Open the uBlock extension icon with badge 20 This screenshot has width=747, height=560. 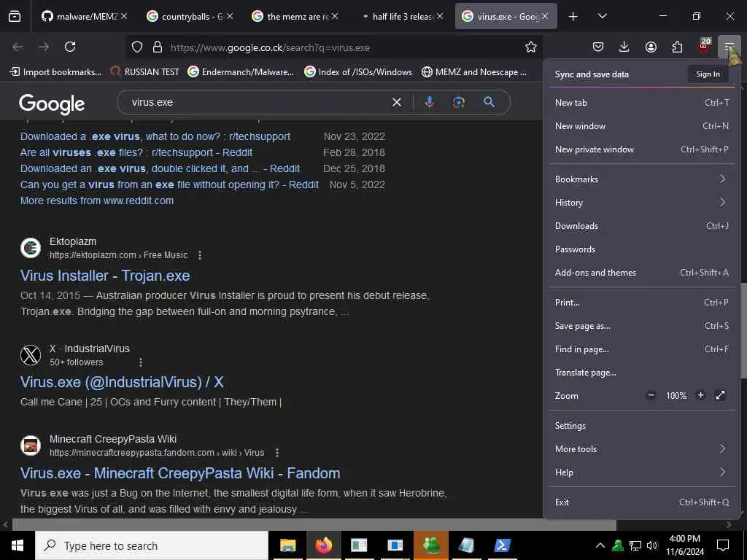click(x=704, y=45)
